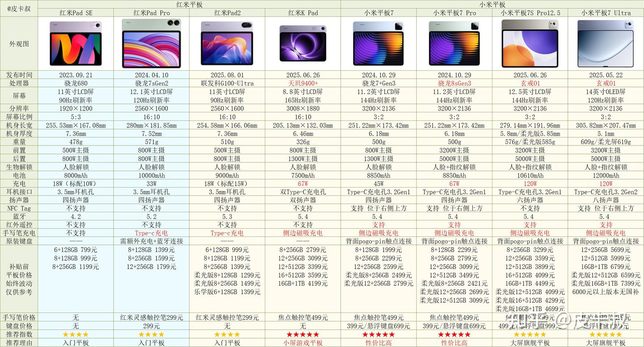
Task: Click the 7500mAh battery cell
Action: click(303, 175)
